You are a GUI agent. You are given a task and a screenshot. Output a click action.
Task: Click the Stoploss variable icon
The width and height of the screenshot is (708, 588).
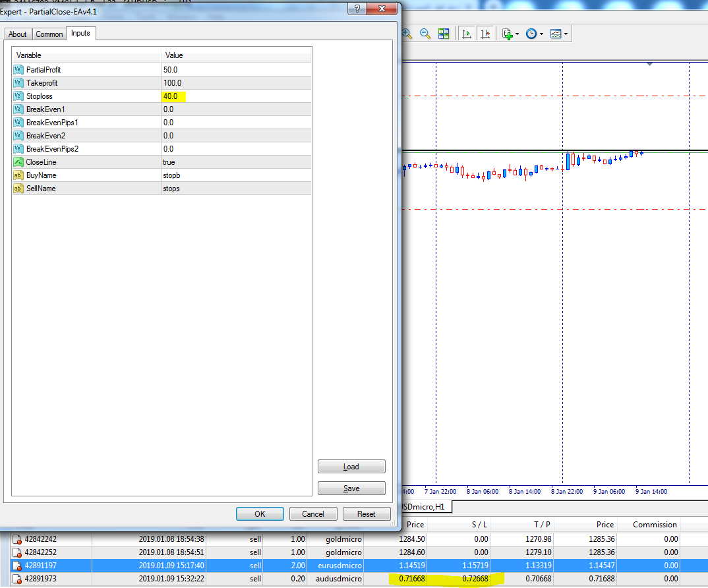coord(18,96)
